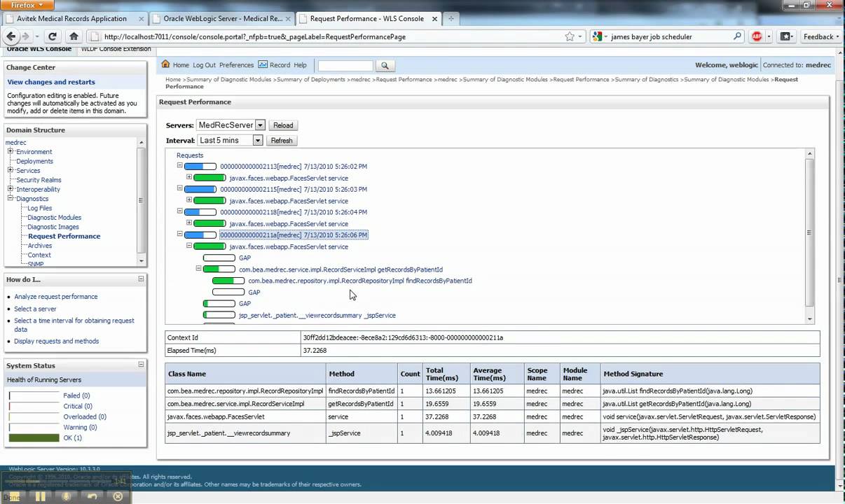Switch to Oracle WebLogic Server tab
The height and width of the screenshot is (504, 845).
click(221, 19)
